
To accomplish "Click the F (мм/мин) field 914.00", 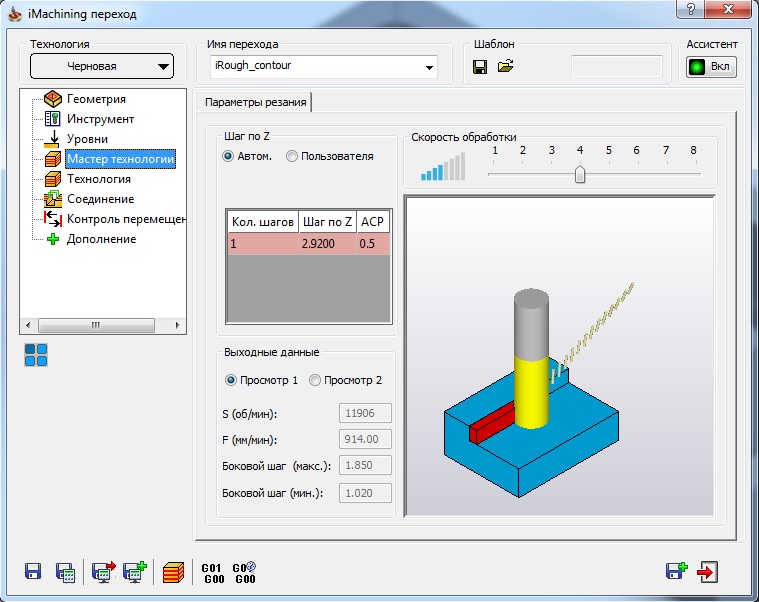I will 365,439.
